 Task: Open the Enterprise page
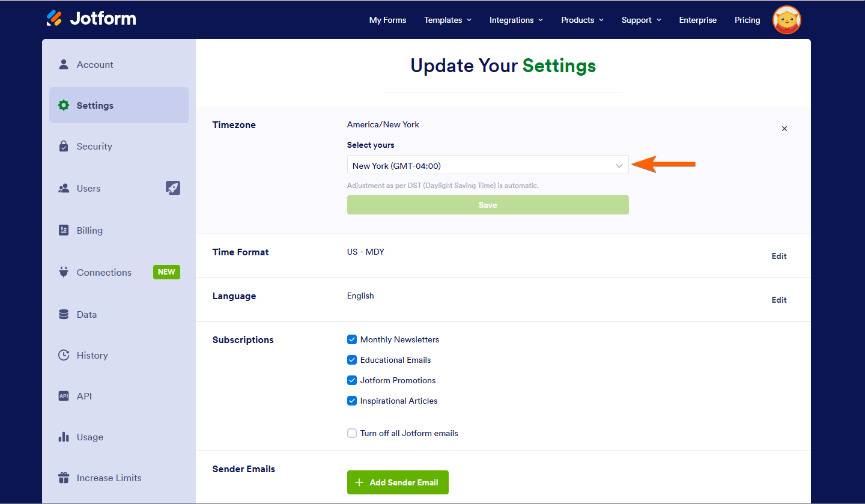point(697,20)
